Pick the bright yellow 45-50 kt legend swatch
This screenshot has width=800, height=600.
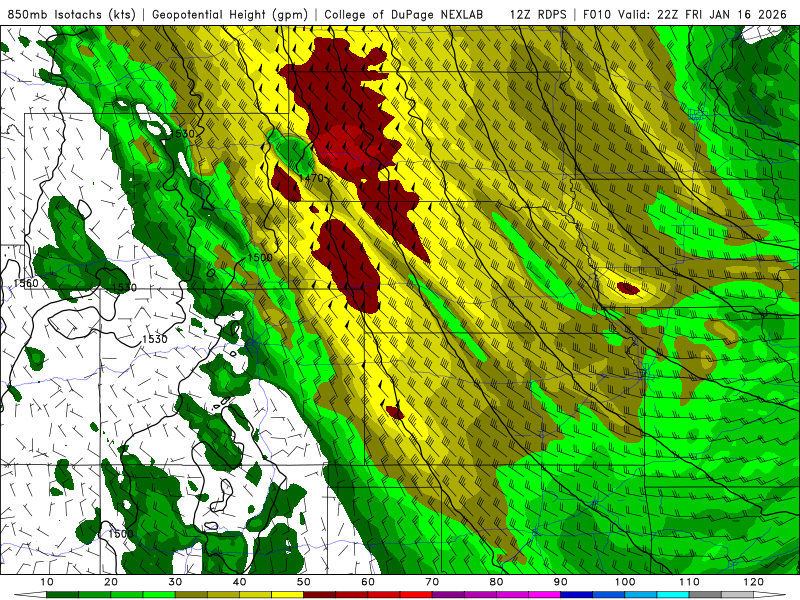pyautogui.click(x=287, y=595)
